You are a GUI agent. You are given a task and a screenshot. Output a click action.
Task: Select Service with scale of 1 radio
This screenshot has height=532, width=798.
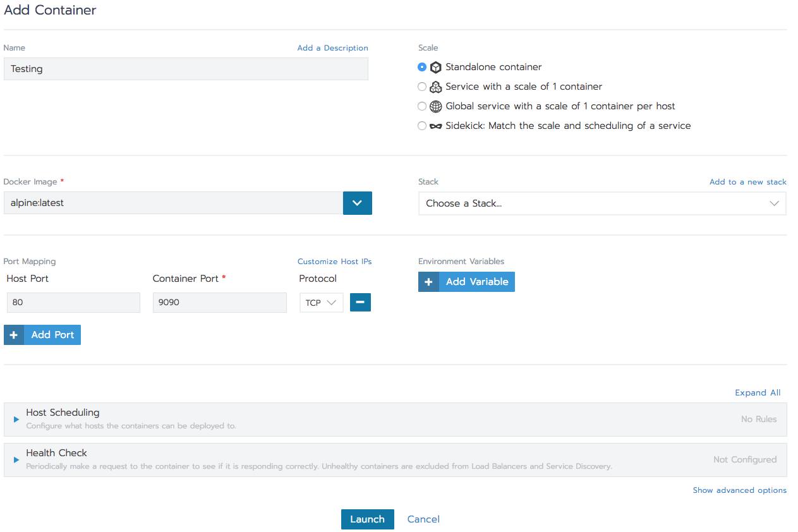click(x=422, y=87)
